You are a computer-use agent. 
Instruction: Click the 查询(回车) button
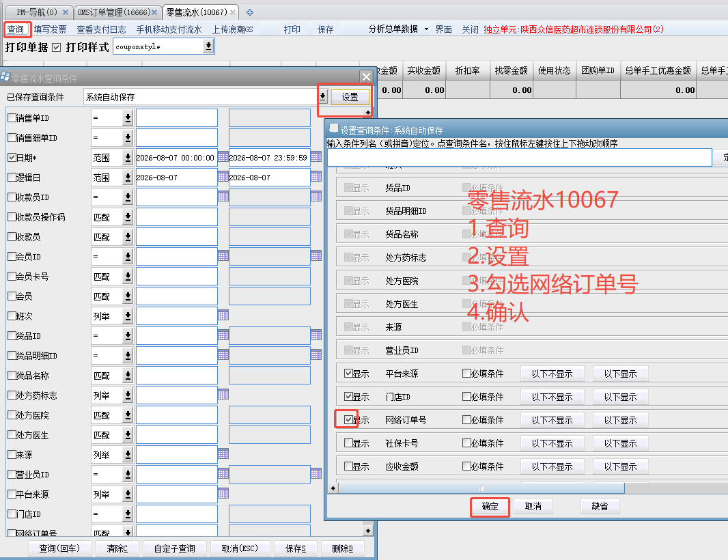59,548
